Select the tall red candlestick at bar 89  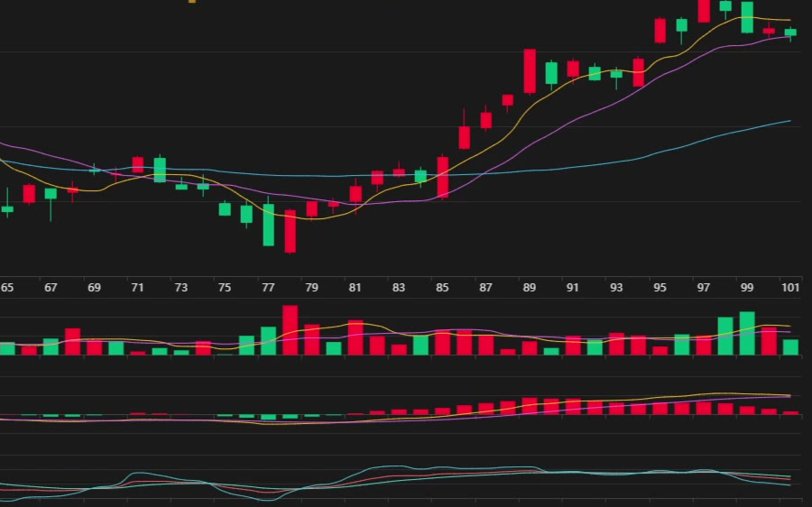(530, 70)
